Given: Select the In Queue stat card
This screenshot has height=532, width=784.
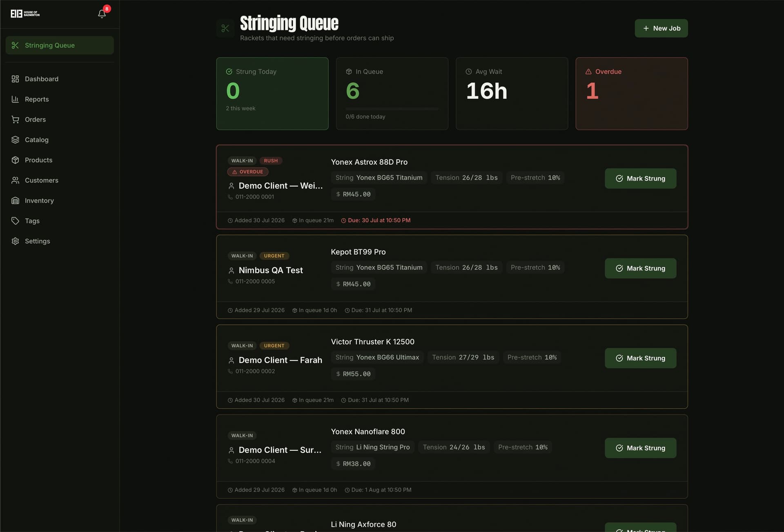Looking at the screenshot, I should tap(392, 93).
